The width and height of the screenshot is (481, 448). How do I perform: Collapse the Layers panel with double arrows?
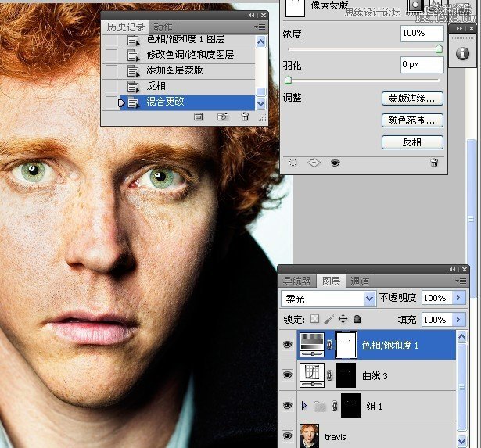pos(453,269)
